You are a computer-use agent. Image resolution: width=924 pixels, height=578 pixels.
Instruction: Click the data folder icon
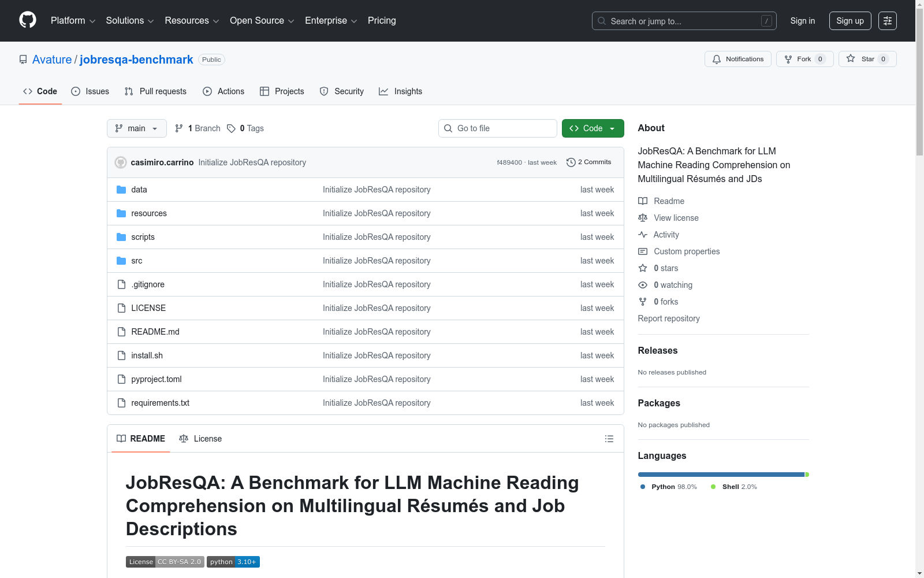(121, 190)
